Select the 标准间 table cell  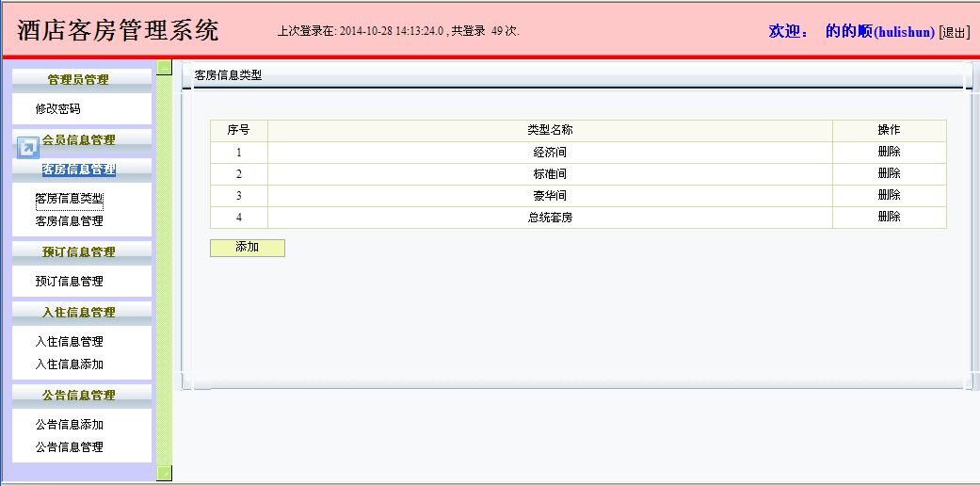tap(550, 174)
